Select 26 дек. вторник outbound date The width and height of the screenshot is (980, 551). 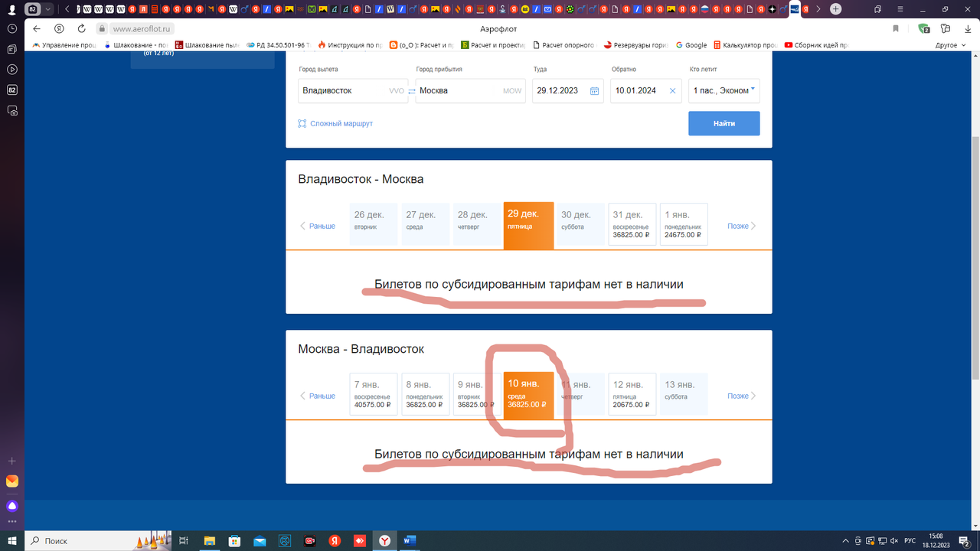click(374, 224)
